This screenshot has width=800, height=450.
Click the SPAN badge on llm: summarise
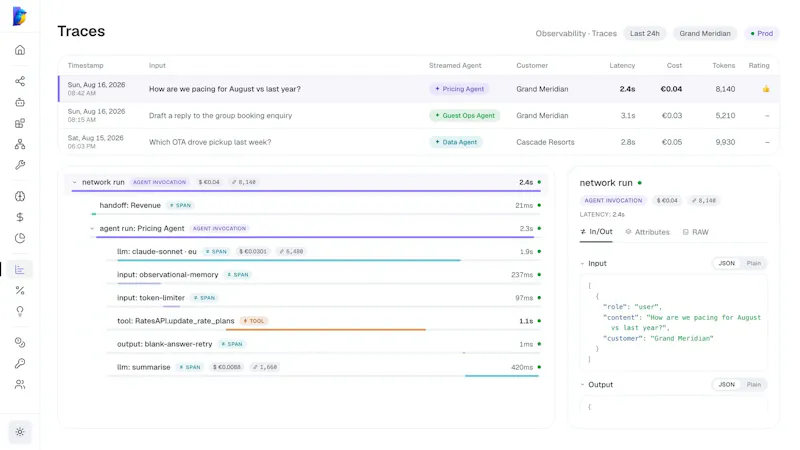coord(190,367)
